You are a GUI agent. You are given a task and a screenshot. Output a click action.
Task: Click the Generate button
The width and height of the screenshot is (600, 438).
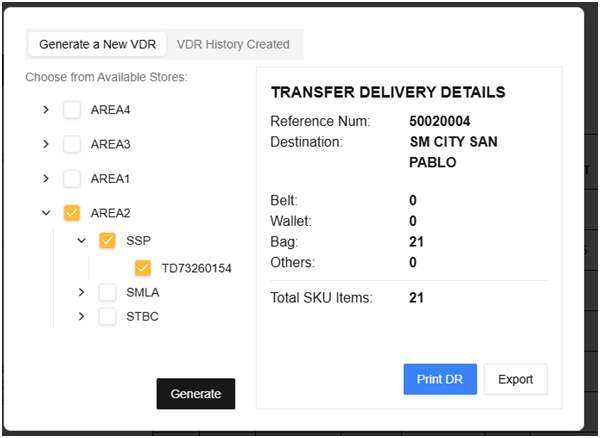click(196, 394)
